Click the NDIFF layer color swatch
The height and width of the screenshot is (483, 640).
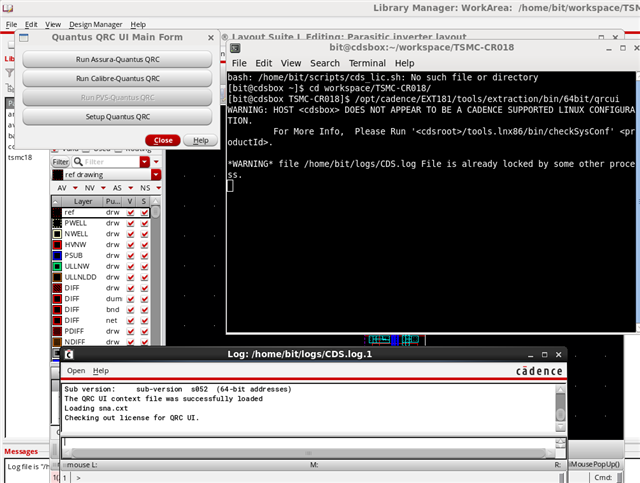coord(57,342)
